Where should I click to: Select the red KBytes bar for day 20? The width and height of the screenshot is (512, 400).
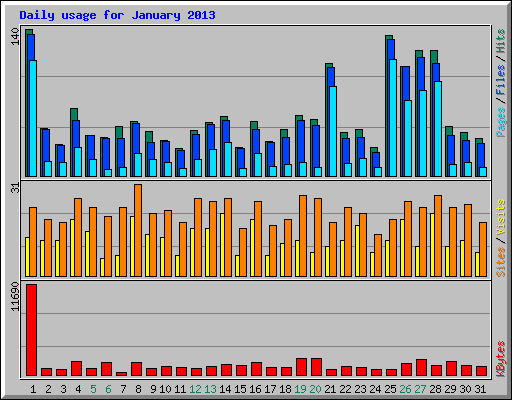[x=317, y=367]
